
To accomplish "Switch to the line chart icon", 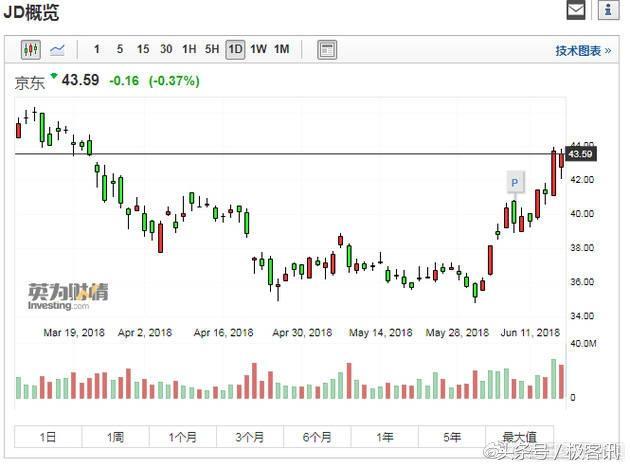I will [x=57, y=50].
